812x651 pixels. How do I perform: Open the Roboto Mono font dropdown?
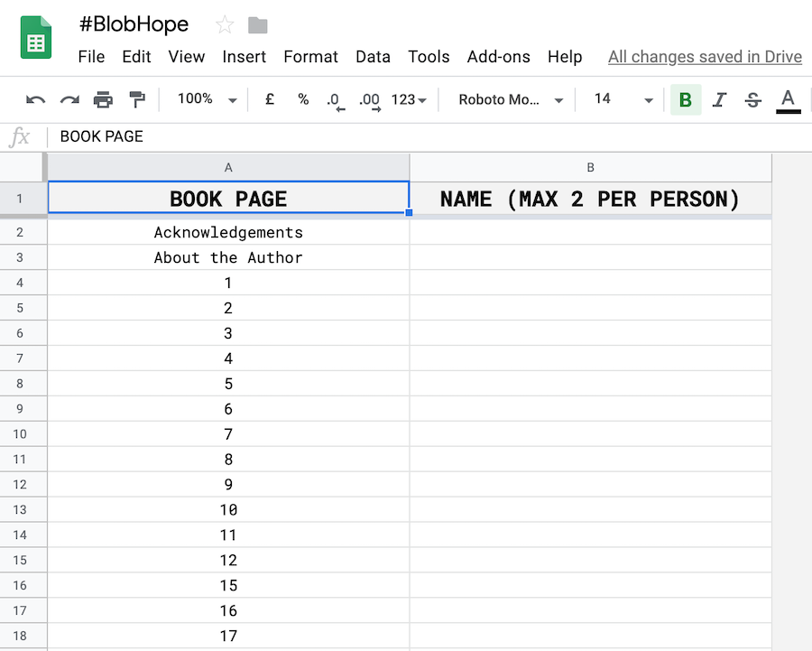coord(510,99)
